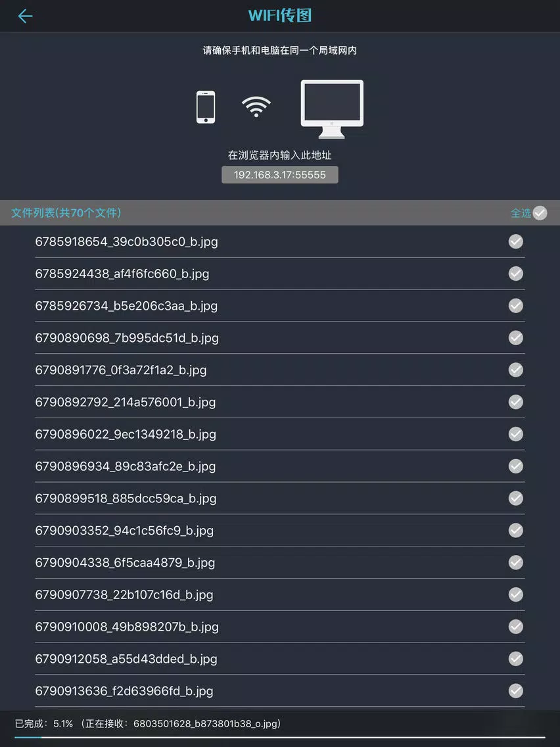Click the phone device icon
The width and height of the screenshot is (560, 747).
(x=206, y=107)
